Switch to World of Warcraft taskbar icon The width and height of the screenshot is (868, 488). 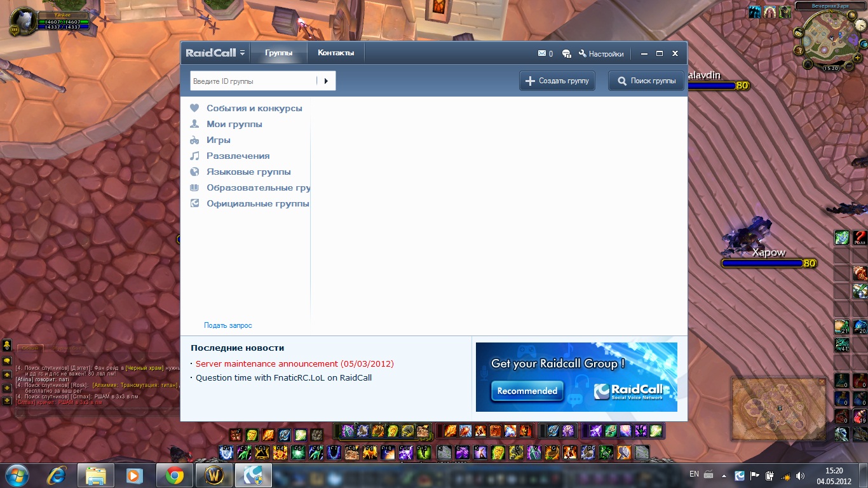click(x=214, y=475)
